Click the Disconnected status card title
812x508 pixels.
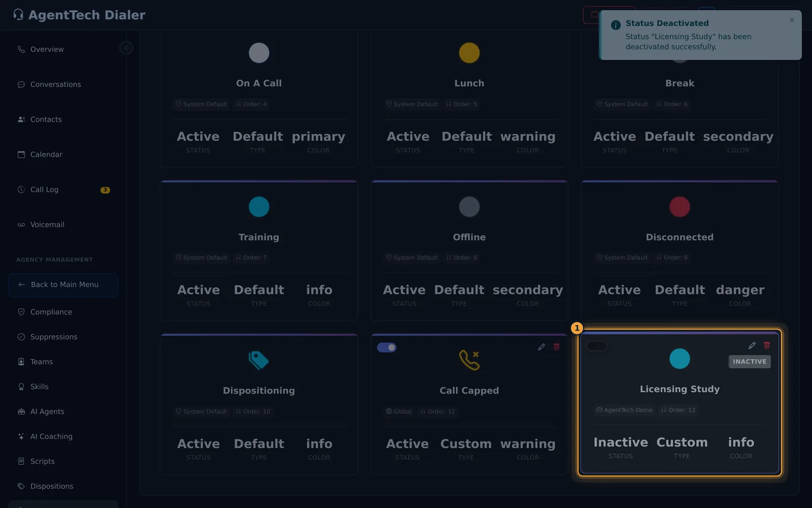pyautogui.click(x=680, y=237)
